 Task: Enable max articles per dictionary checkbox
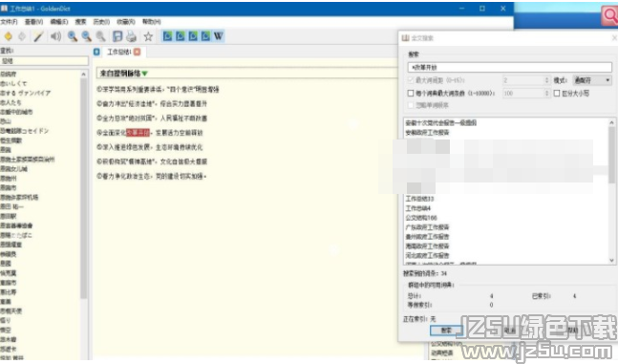[x=411, y=94]
